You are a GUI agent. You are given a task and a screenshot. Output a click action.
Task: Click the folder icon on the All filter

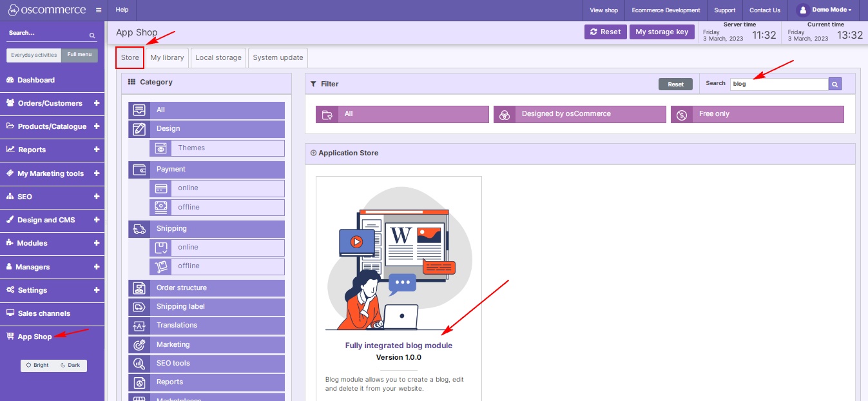pyautogui.click(x=327, y=115)
